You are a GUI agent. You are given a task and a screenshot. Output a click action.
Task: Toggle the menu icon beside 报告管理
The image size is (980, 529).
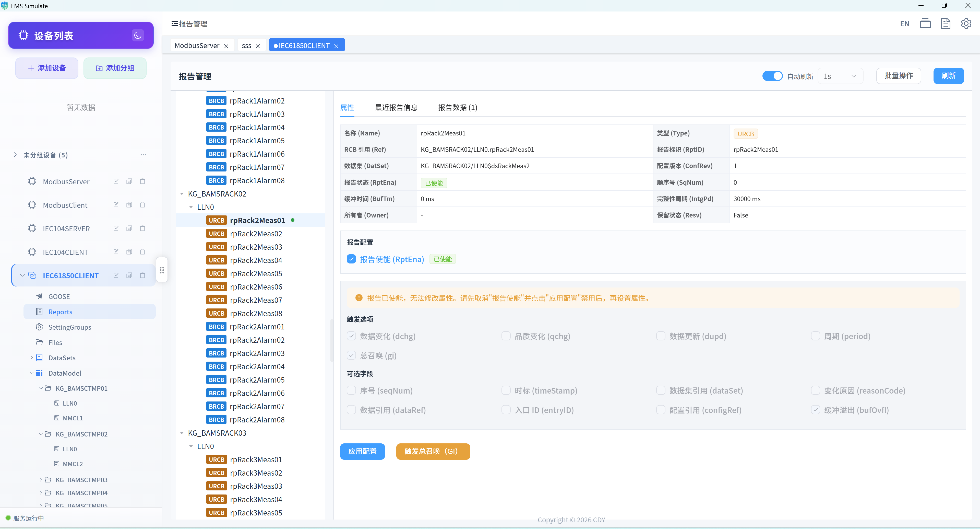coord(174,24)
